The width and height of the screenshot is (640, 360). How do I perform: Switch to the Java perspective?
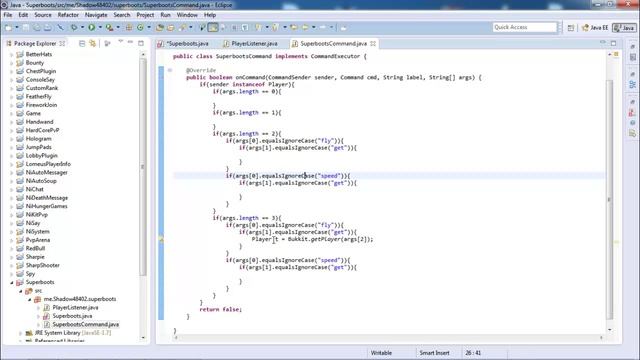pos(624,28)
